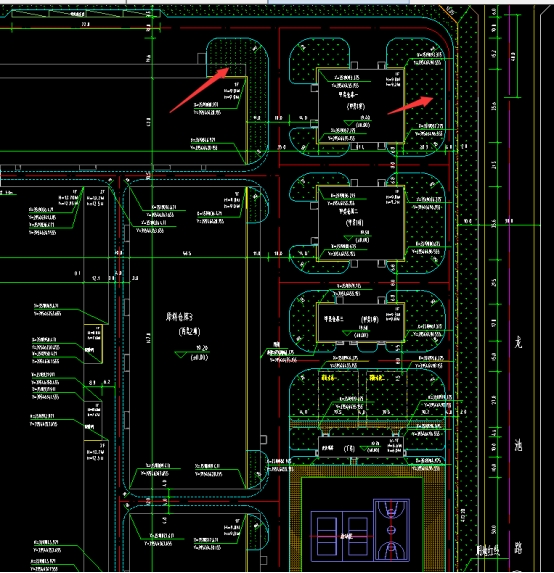Viewport: 554px width, 573px height.
Task: Click the 19.20 elevation text in 原料仓库3
Action: pyautogui.click(x=202, y=348)
